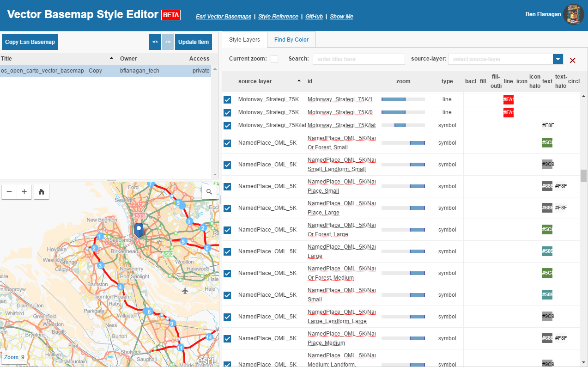Click the blue map location pin

coord(139,230)
